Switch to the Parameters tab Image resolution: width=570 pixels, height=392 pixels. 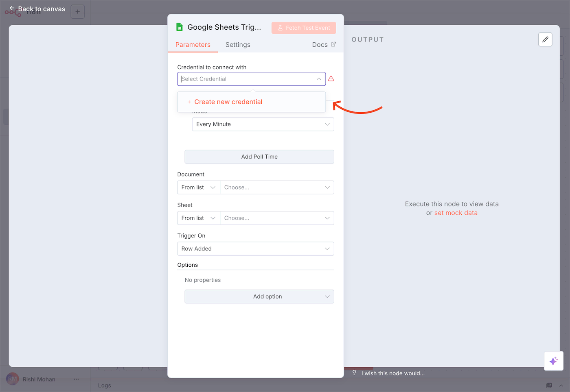(193, 45)
